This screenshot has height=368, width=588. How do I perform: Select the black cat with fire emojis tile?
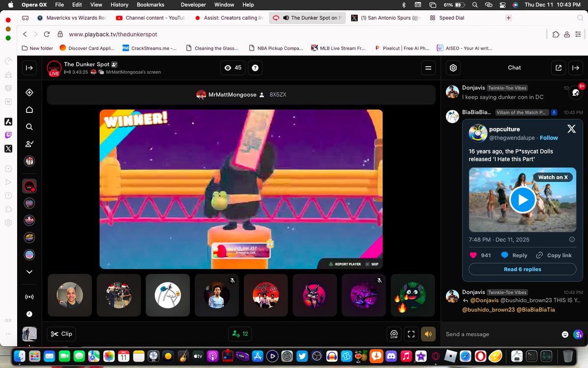(413, 295)
